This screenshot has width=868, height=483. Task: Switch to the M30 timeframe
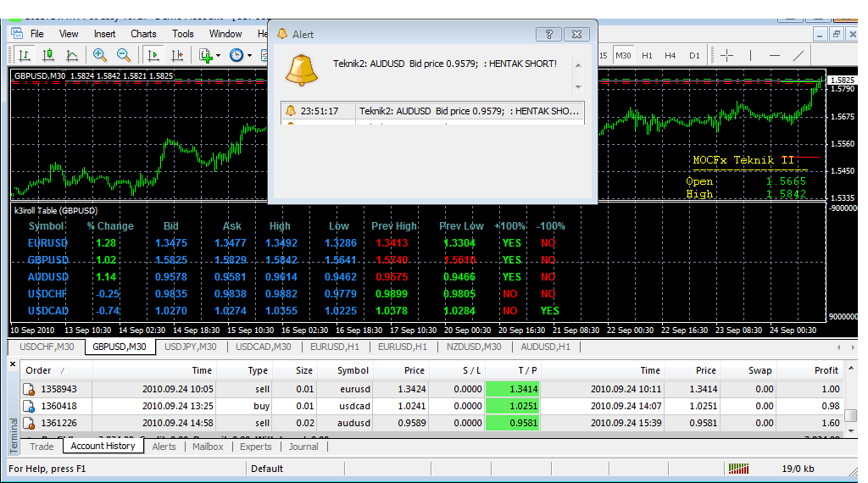pos(623,55)
